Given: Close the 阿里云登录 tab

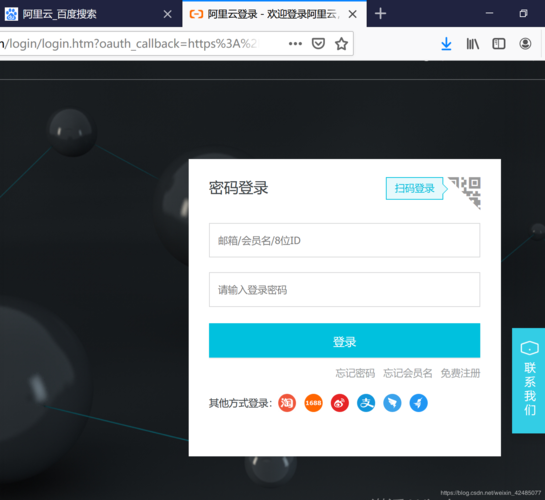Looking at the screenshot, I should pos(352,14).
